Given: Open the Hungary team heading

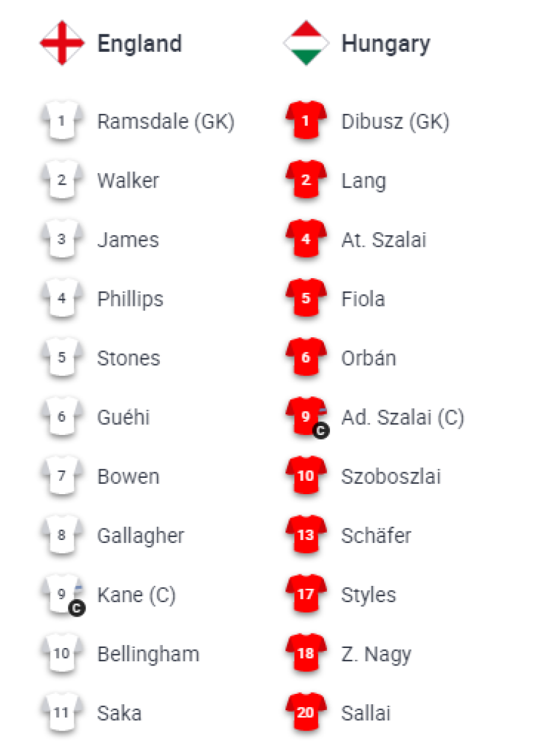Looking at the screenshot, I should click(x=386, y=44).
